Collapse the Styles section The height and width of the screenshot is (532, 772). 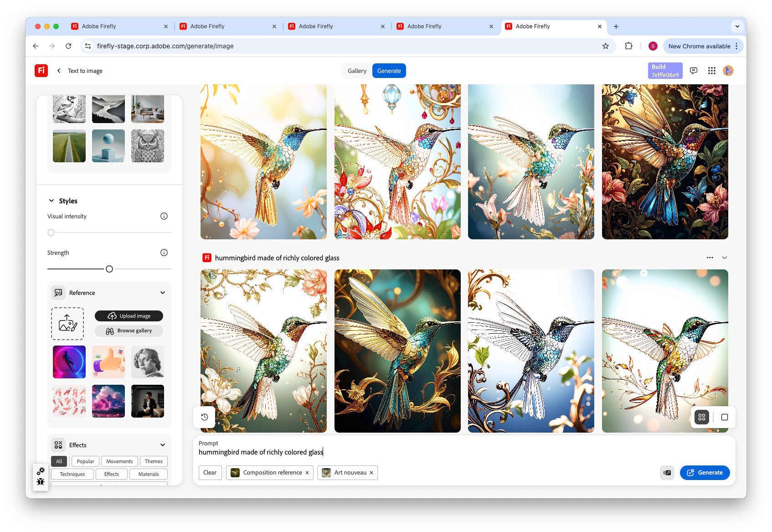[x=51, y=201]
